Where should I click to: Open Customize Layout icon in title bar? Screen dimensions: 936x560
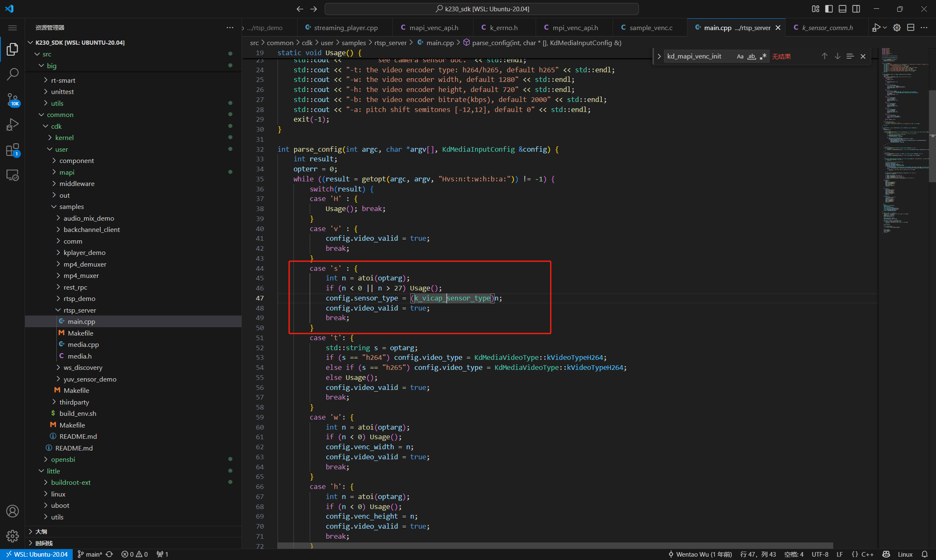pyautogui.click(x=815, y=9)
